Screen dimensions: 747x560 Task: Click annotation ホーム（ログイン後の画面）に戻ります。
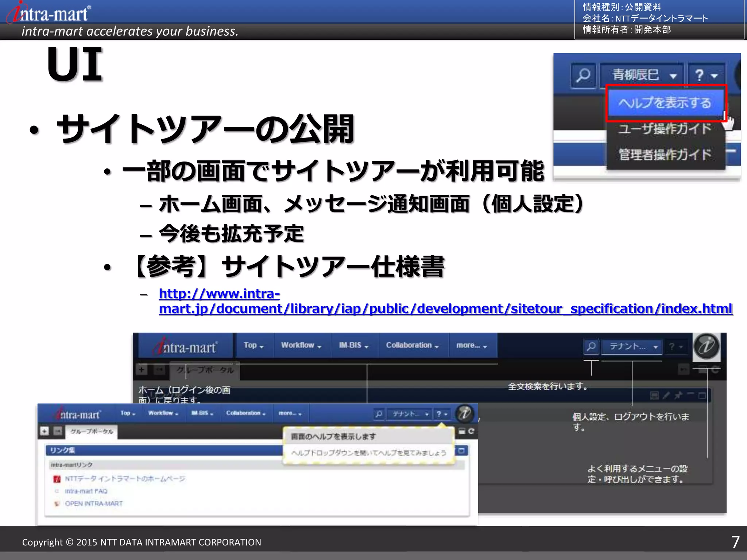click(x=184, y=395)
